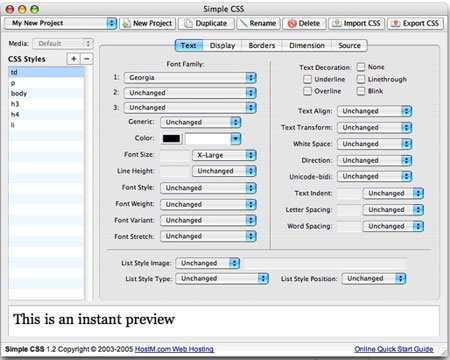Open the Online Quick Start Guide link

click(394, 349)
